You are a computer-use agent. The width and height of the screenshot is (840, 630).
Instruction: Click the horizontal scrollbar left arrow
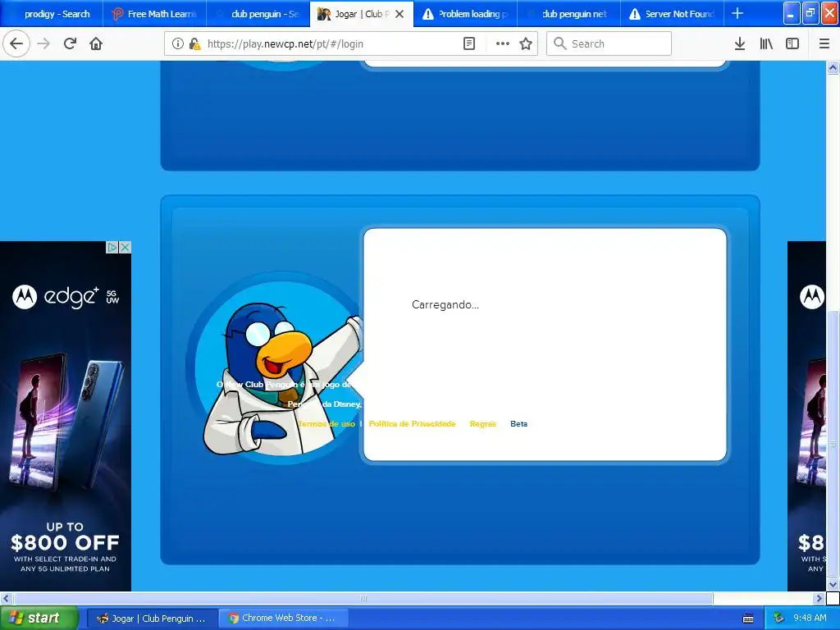[6, 598]
